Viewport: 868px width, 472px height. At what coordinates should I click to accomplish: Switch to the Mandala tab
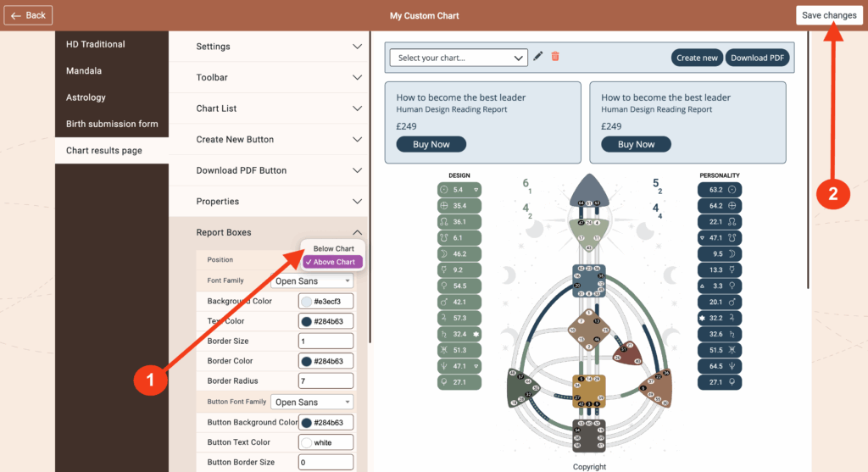[x=84, y=71]
